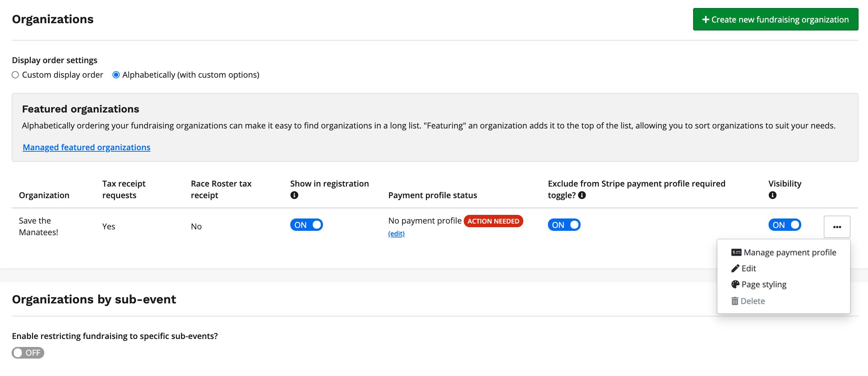Click the 'Save the Manatees!' organization name
868x376 pixels.
click(x=38, y=226)
